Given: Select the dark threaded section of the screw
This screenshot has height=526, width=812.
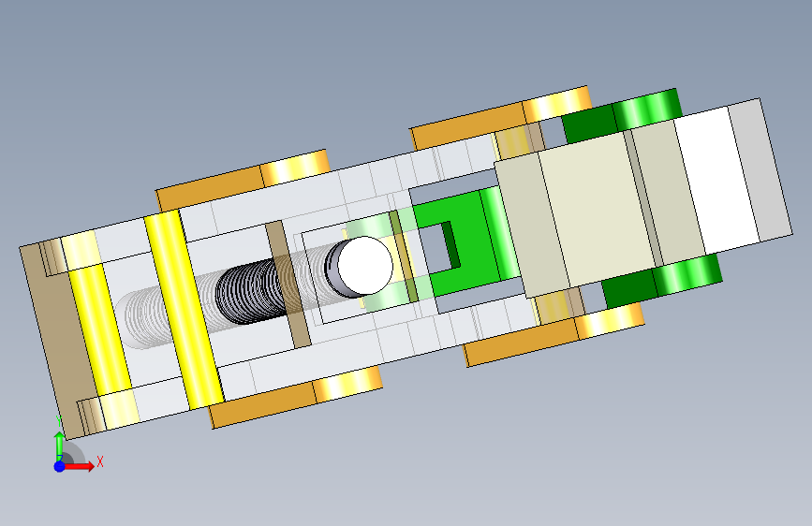Looking at the screenshot, I should point(251,291).
